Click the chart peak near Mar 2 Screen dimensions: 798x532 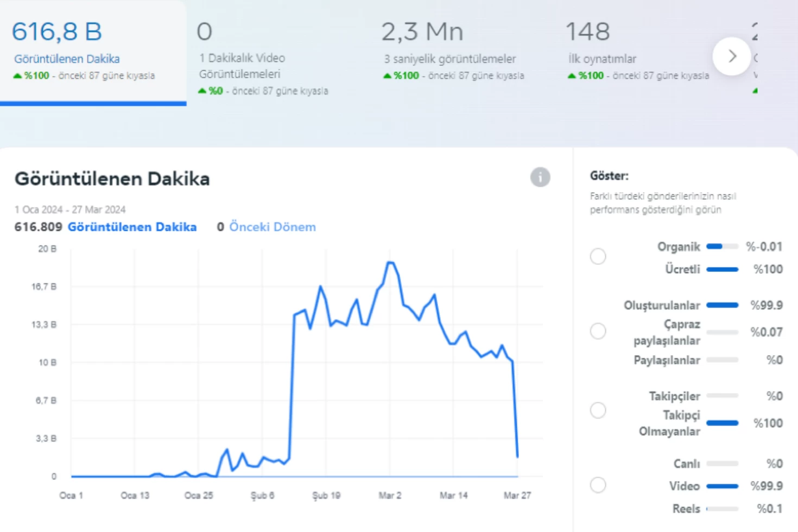pyautogui.click(x=390, y=263)
